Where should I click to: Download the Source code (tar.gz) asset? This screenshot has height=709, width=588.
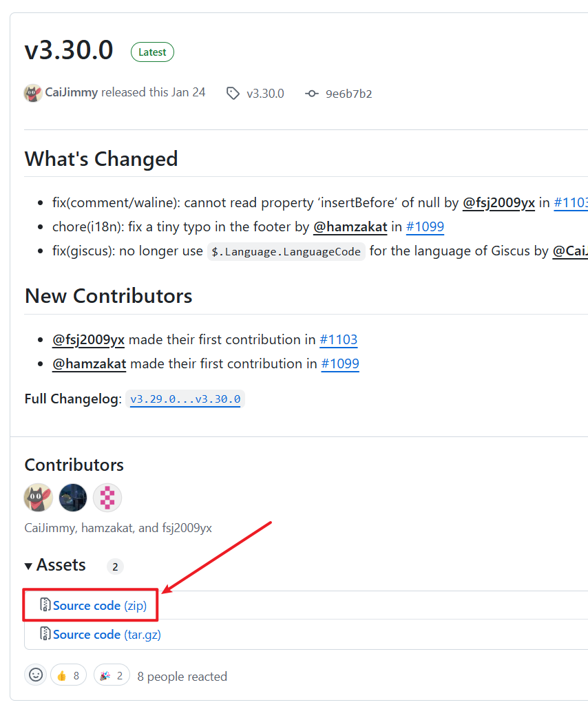107,635
